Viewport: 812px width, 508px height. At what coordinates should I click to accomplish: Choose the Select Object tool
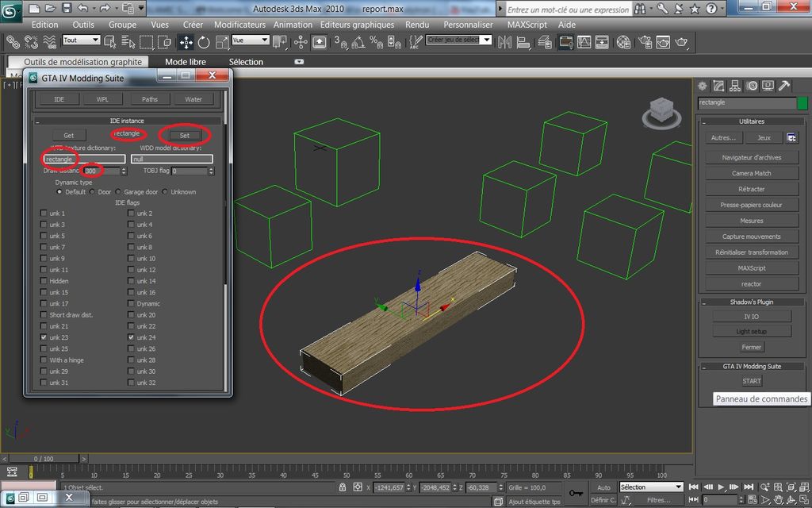(x=109, y=42)
